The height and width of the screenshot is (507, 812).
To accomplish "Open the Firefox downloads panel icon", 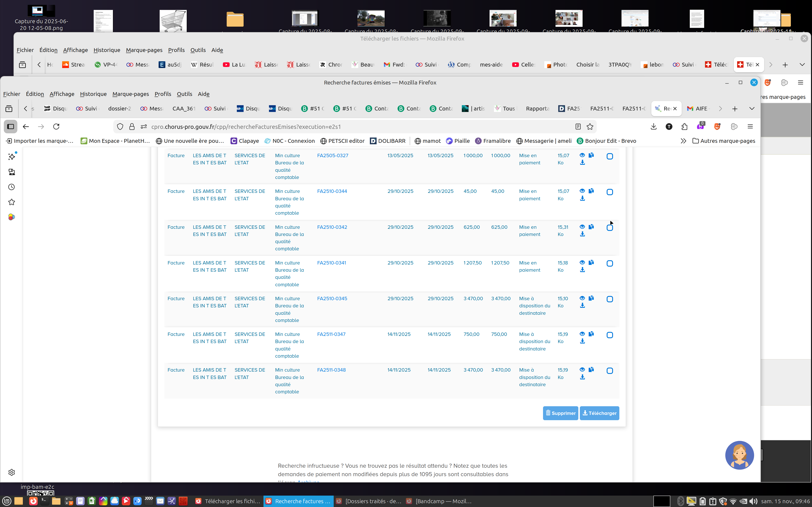I will pos(653,126).
